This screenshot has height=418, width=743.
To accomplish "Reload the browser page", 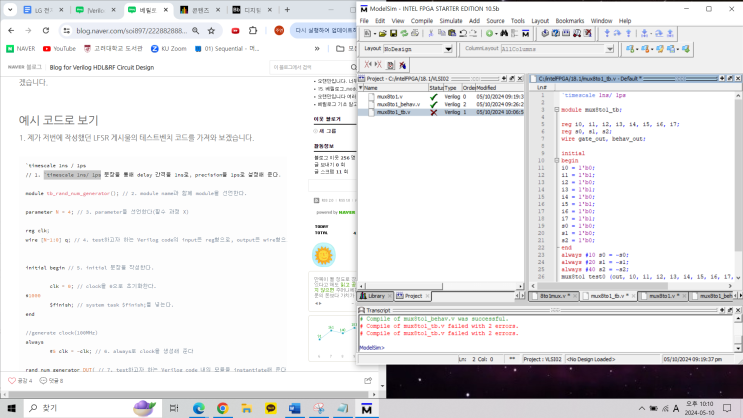I will pos(46,31).
